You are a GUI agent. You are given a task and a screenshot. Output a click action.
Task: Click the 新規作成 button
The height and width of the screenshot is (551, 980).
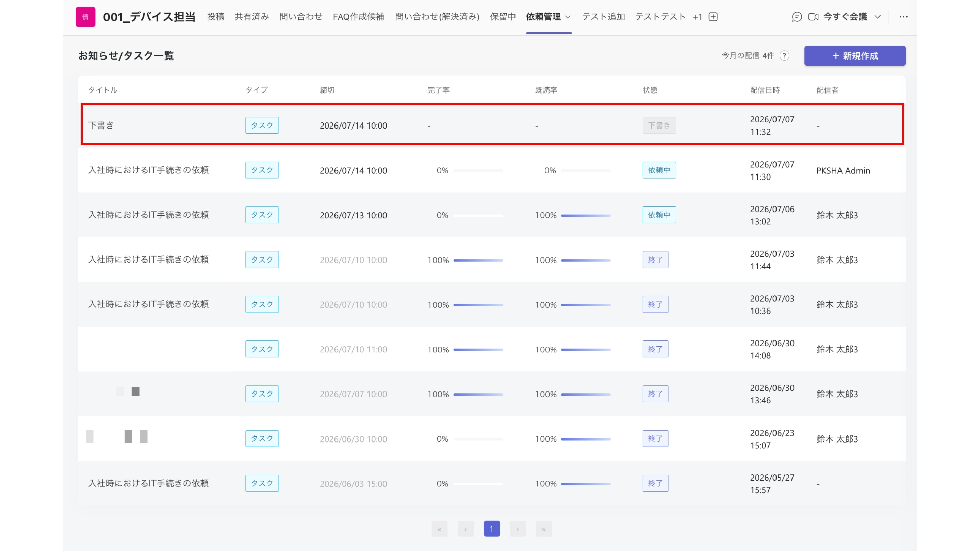[855, 56]
